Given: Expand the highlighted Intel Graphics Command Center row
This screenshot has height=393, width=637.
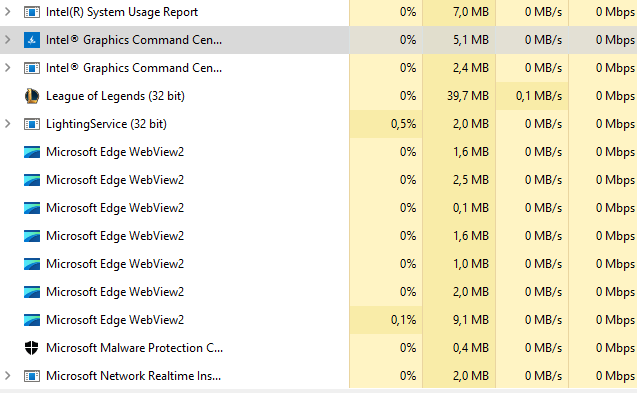Looking at the screenshot, I should (x=7, y=39).
